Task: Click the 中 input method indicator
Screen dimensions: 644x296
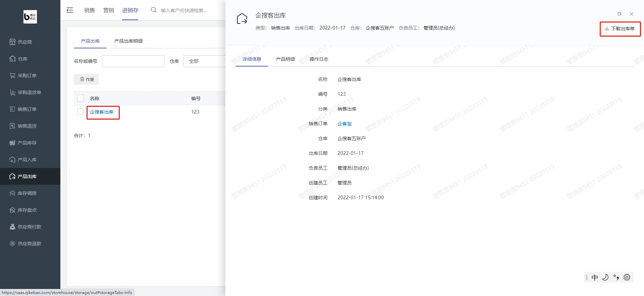Action: 595,277
